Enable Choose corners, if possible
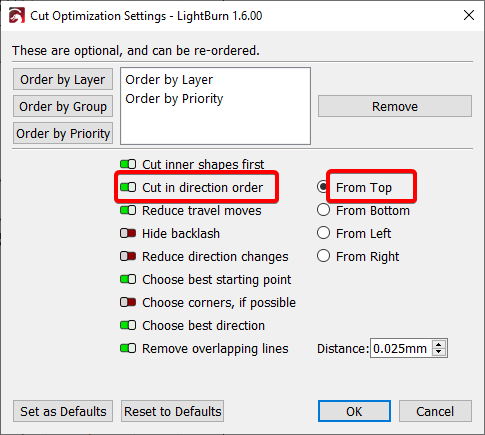This screenshot has height=435, width=485. pos(128,302)
